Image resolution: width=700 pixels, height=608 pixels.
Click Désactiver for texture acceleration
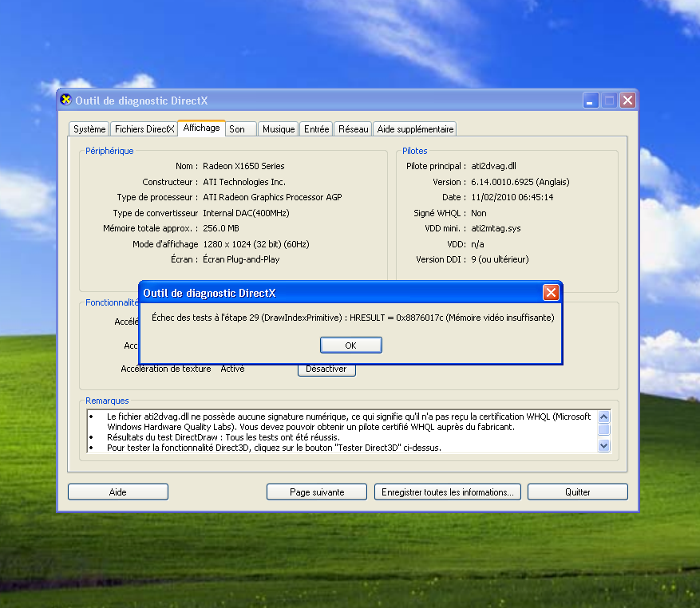[326, 370]
